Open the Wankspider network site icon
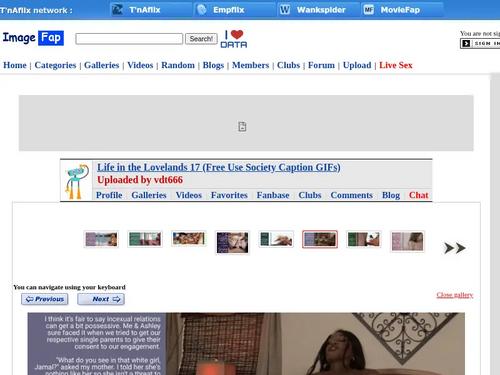The height and width of the screenshot is (375, 500). 285,10
